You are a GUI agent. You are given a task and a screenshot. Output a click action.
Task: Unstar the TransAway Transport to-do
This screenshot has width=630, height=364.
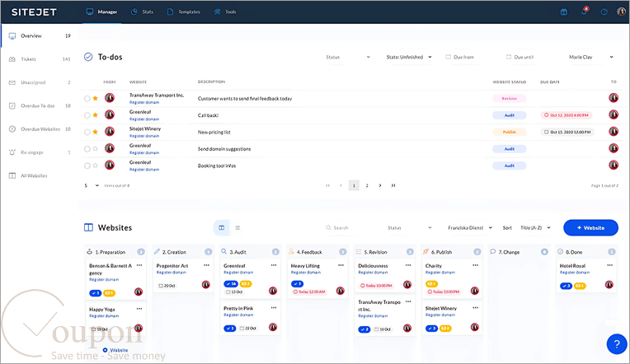(x=95, y=98)
